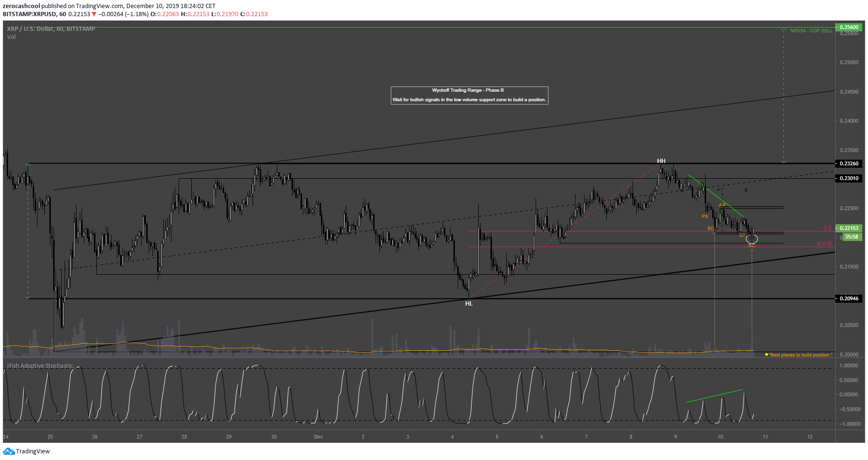Click the 0.24500 price axis value
The width and height of the screenshot is (868, 460).
click(x=849, y=92)
